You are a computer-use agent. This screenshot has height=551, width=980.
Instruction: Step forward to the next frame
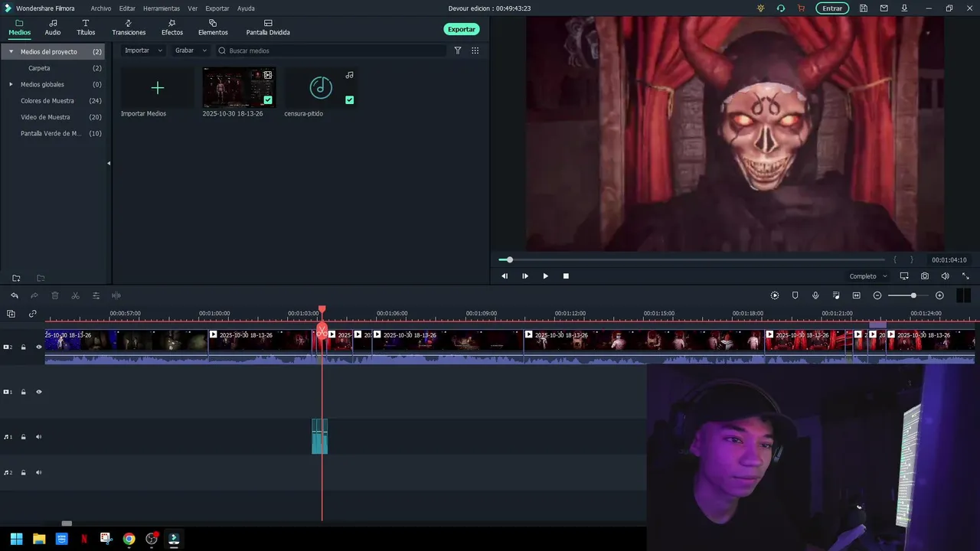coord(524,276)
